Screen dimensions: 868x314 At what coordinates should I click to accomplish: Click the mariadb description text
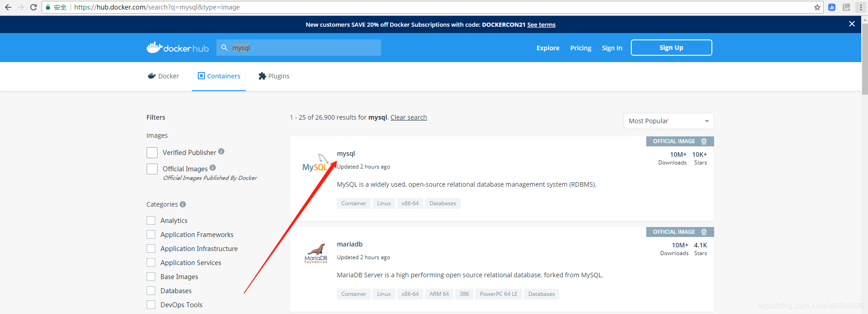pyautogui.click(x=470, y=275)
